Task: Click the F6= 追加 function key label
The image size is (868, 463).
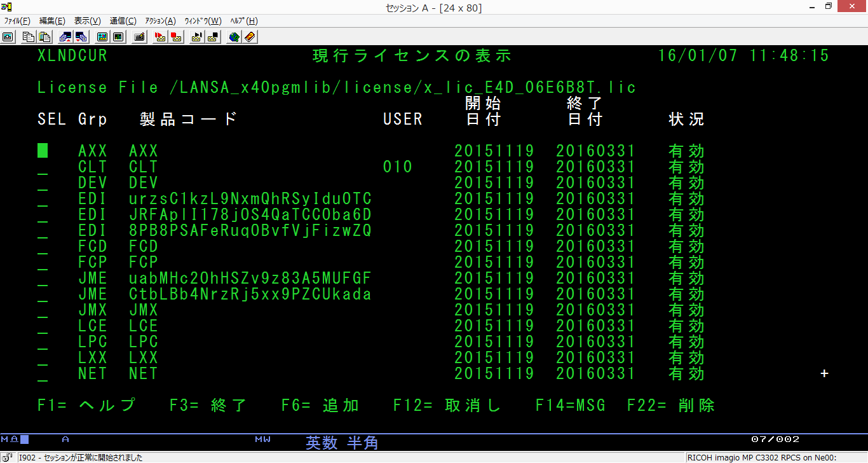Action: [x=320, y=405]
